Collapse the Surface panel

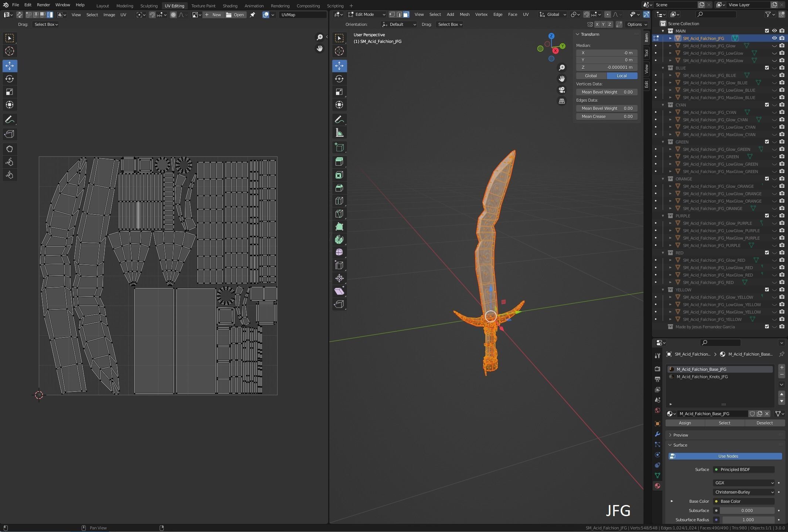click(x=680, y=445)
